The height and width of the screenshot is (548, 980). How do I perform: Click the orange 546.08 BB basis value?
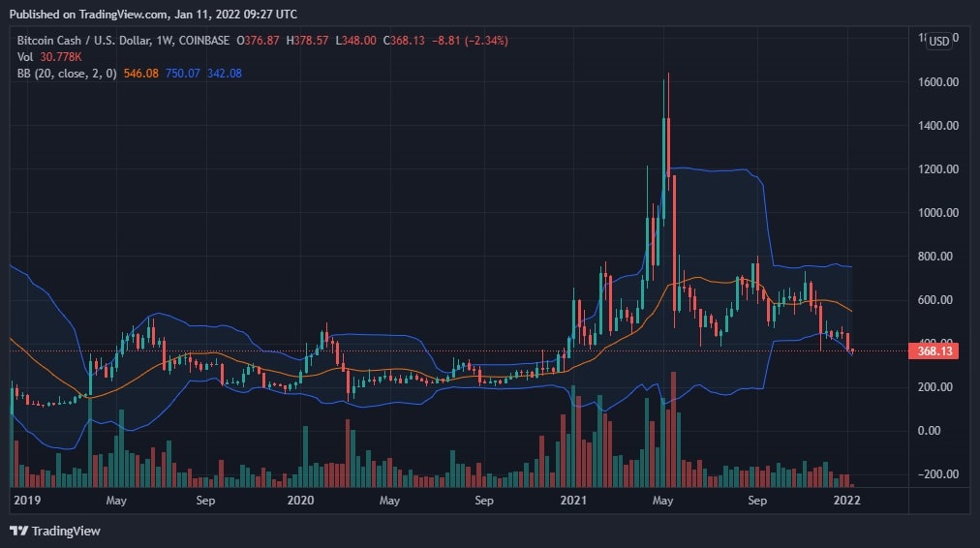click(138, 75)
